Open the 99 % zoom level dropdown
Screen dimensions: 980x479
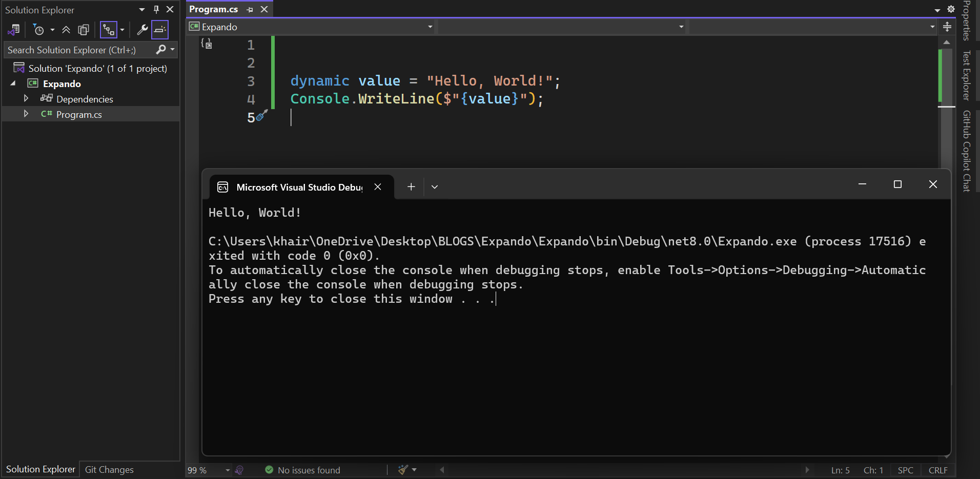[x=228, y=470]
